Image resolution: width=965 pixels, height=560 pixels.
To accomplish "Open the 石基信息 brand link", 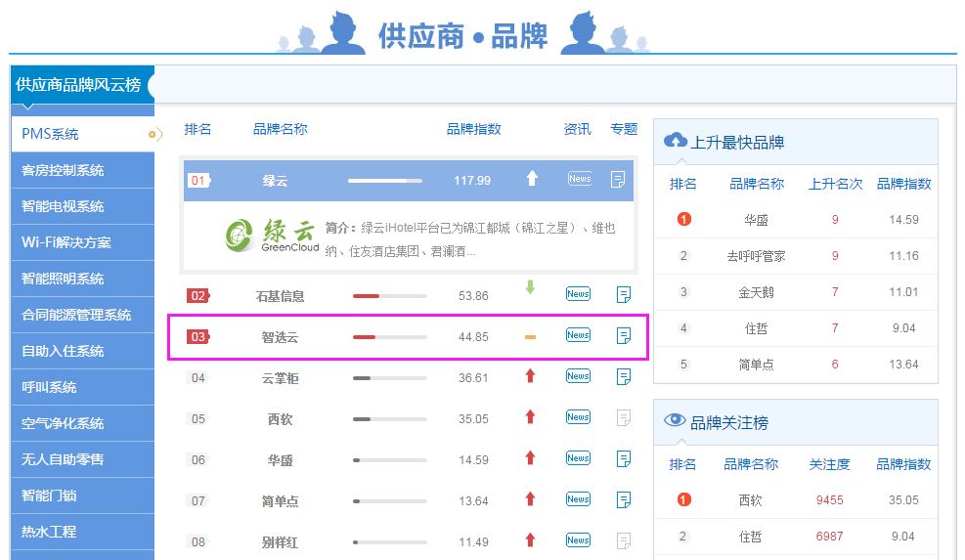I will pyautogui.click(x=280, y=296).
